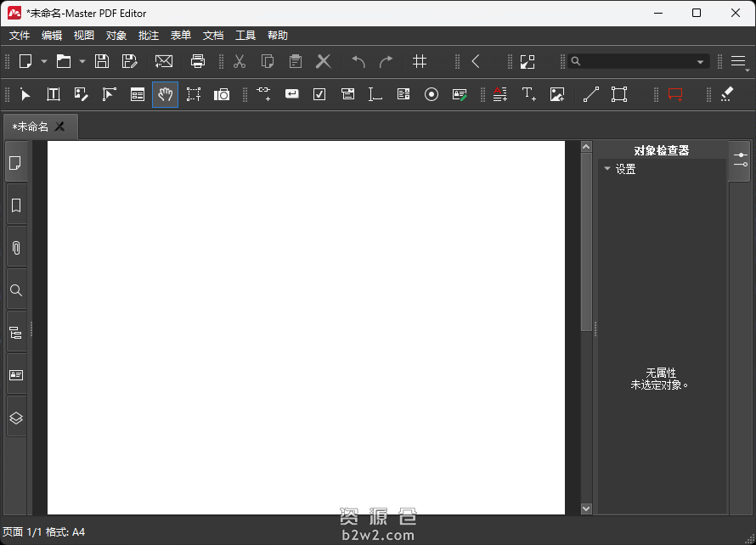Open the 工具 menu
Screen dimensions: 756x545
(245, 36)
